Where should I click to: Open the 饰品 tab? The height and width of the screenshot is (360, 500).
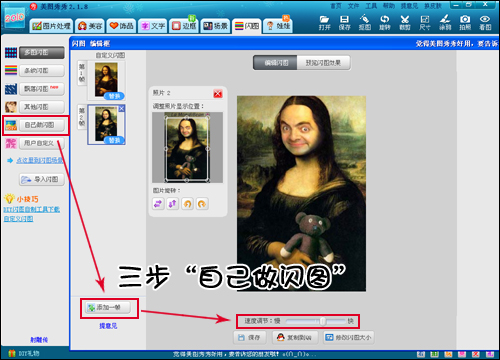pyautogui.click(x=121, y=26)
